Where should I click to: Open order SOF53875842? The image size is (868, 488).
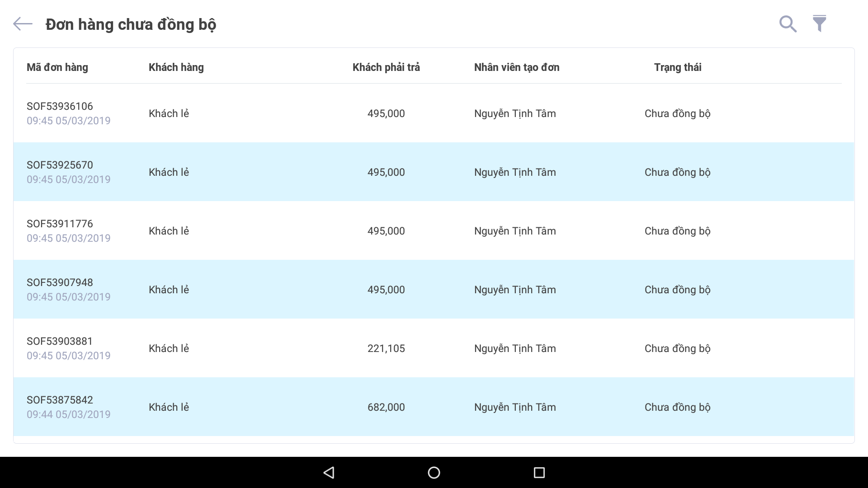coord(60,400)
